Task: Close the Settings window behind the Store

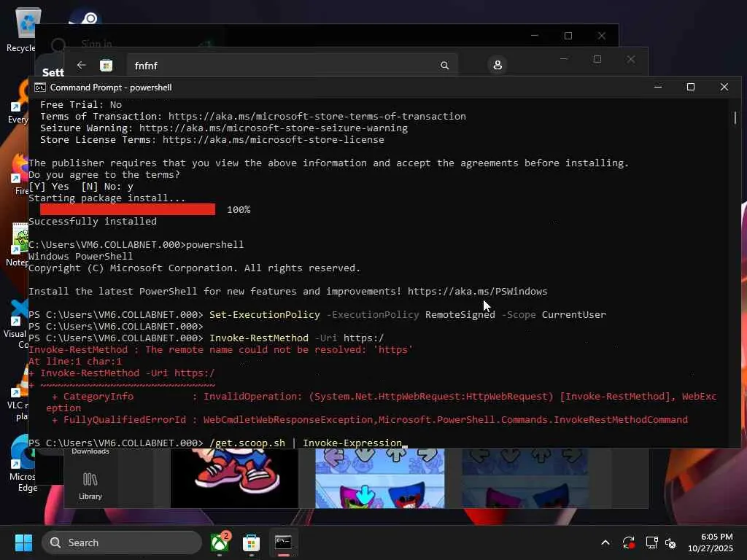Action: [x=602, y=36]
